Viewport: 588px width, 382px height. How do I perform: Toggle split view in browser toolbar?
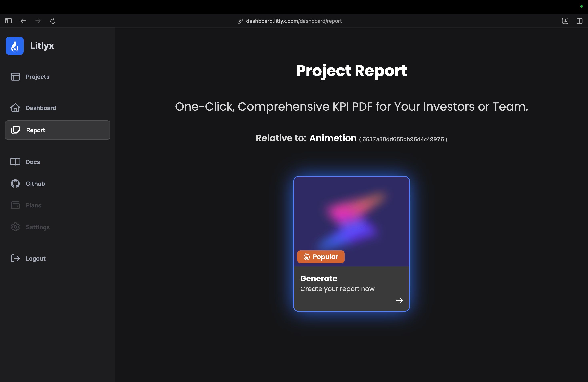[x=579, y=21]
